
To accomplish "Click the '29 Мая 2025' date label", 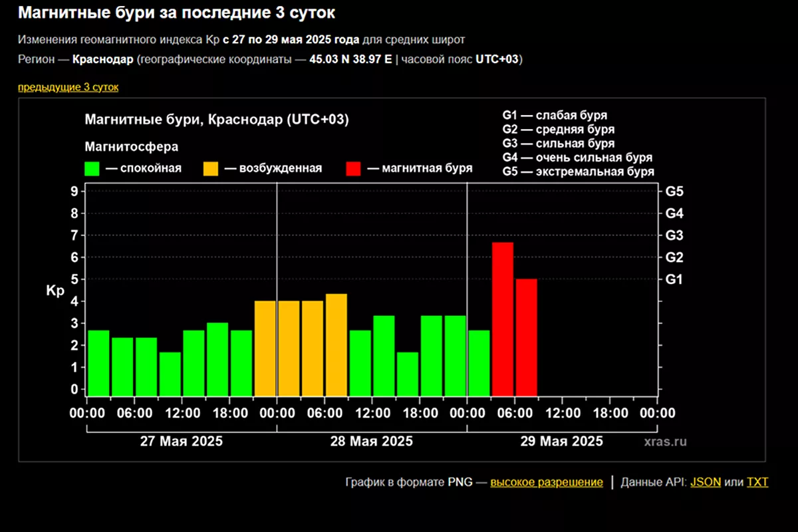I will pos(562,442).
